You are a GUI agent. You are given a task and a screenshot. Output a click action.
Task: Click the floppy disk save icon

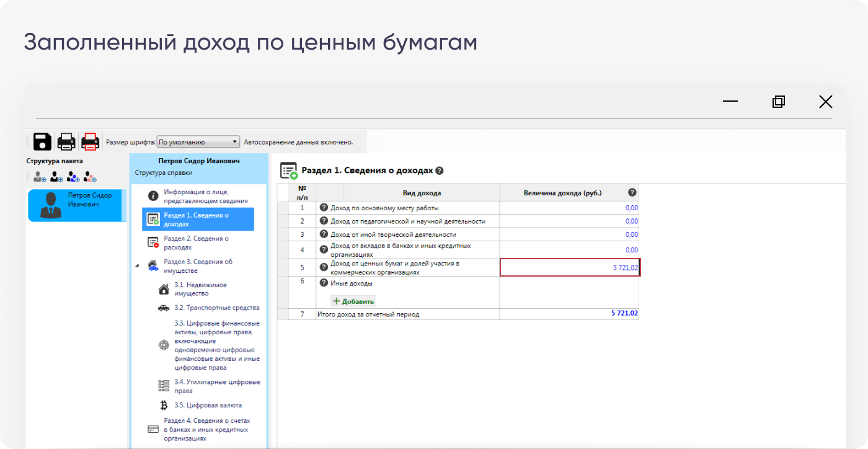click(42, 141)
